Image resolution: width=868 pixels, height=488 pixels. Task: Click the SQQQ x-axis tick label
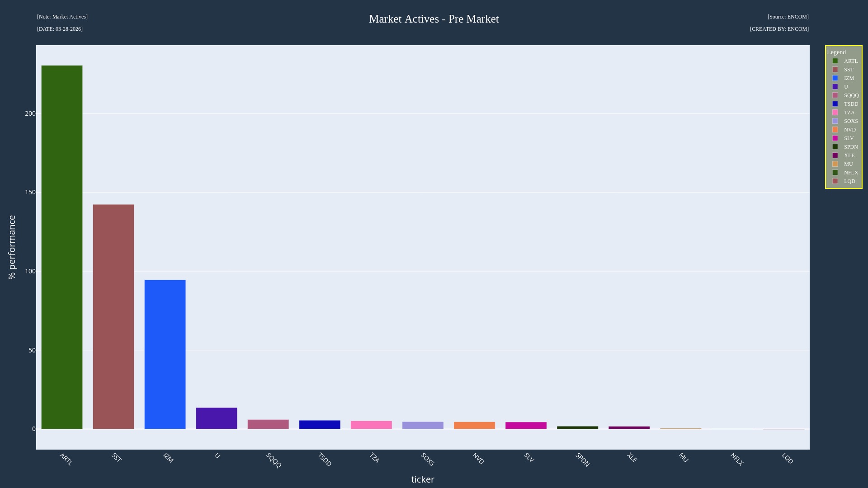274,460
